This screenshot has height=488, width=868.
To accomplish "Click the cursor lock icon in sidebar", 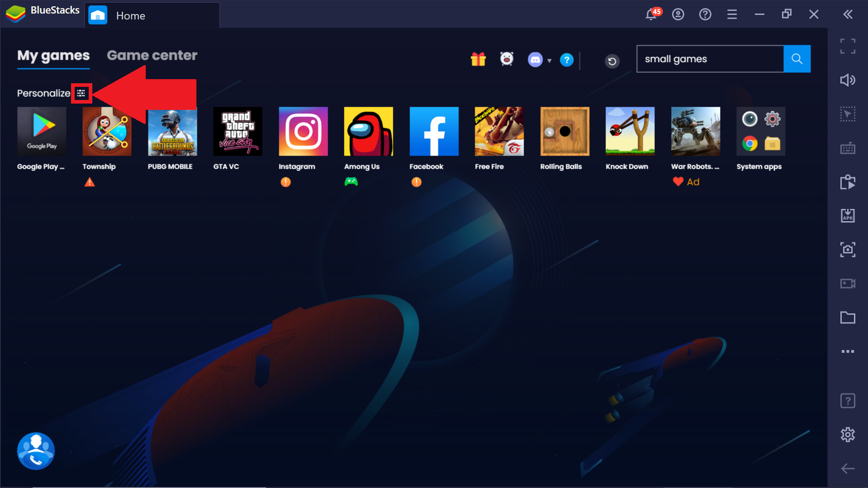I will [848, 114].
